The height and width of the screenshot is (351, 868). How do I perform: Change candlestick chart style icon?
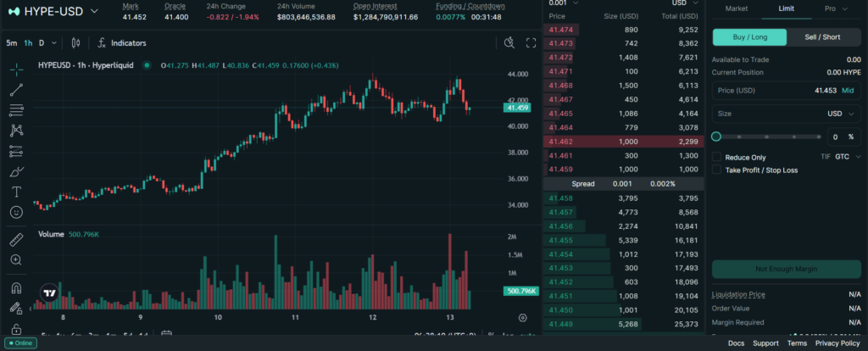[x=75, y=42]
